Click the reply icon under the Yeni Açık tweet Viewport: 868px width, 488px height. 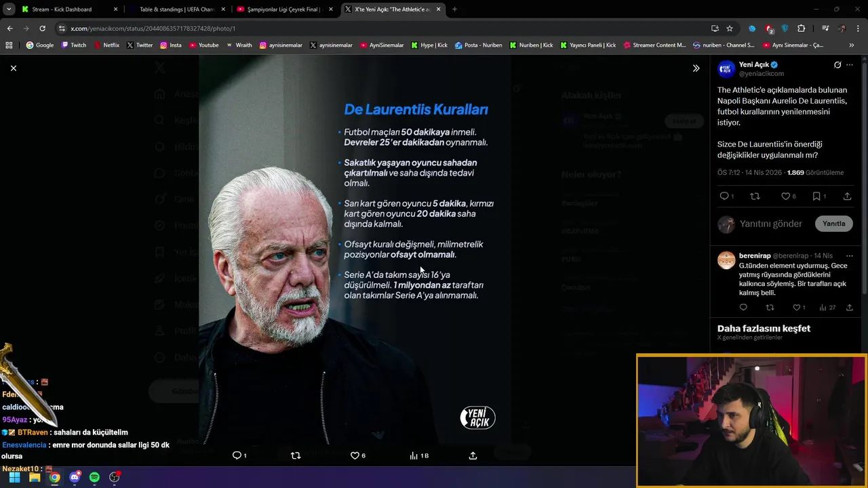coord(724,196)
